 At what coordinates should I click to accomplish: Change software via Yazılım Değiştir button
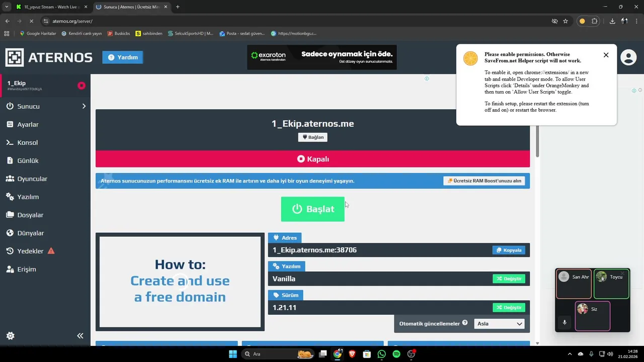tap(509, 279)
